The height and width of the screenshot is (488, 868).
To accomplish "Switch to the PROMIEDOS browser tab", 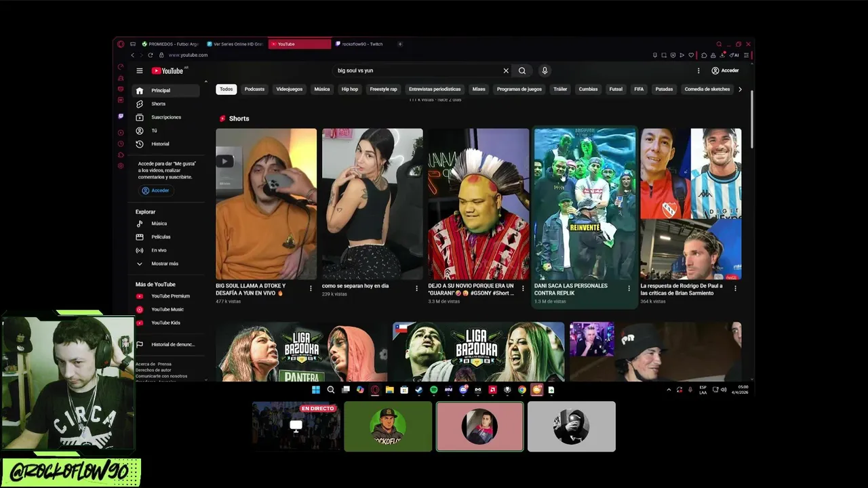I will pyautogui.click(x=170, y=44).
